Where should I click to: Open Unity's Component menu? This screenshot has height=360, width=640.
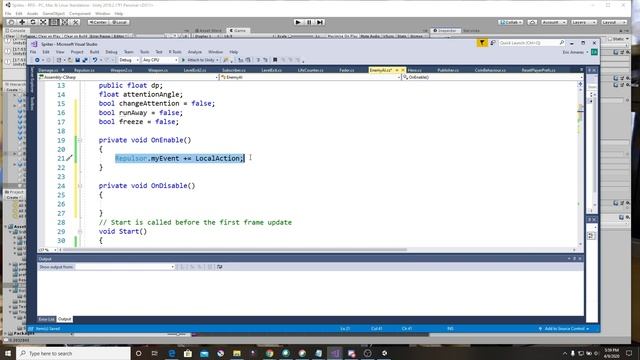pyautogui.click(x=80, y=13)
